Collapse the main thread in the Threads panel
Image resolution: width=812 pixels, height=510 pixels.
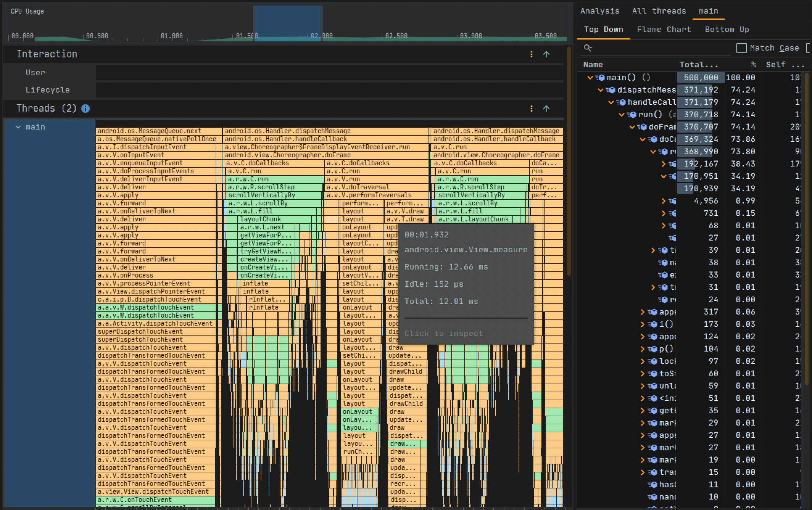19,127
